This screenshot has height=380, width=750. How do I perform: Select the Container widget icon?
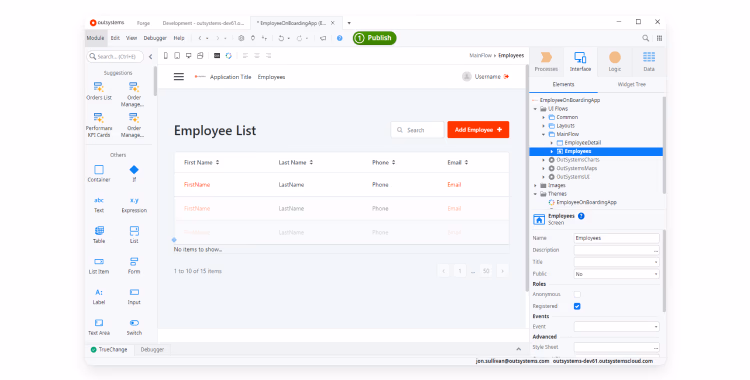coord(99,169)
